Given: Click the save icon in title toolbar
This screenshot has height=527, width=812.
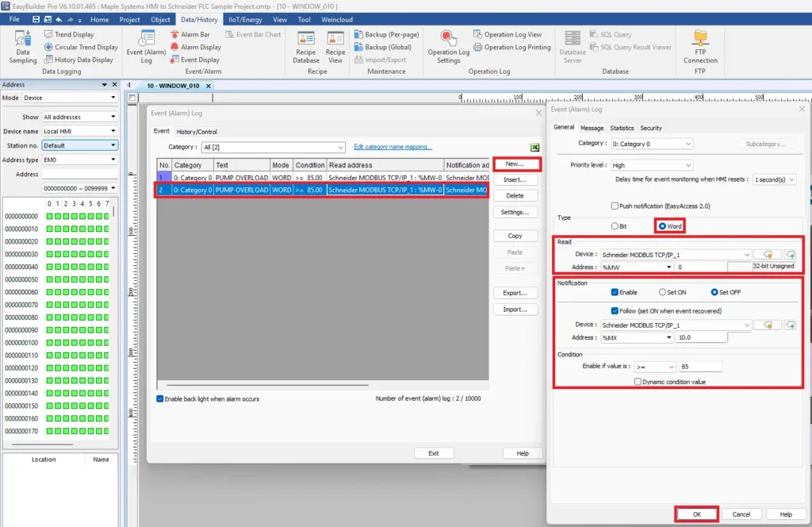Looking at the screenshot, I should click(x=36, y=19).
